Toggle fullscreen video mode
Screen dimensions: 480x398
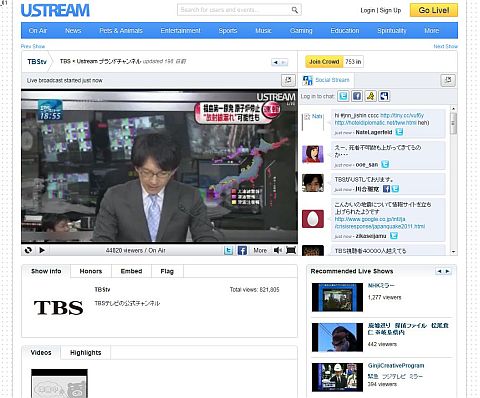click(291, 250)
